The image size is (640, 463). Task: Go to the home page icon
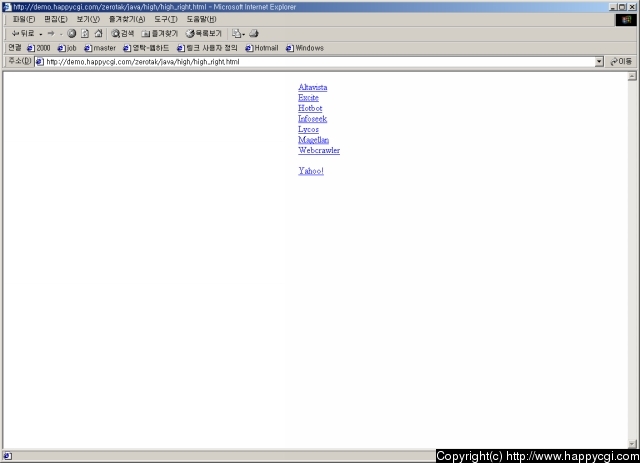98,33
